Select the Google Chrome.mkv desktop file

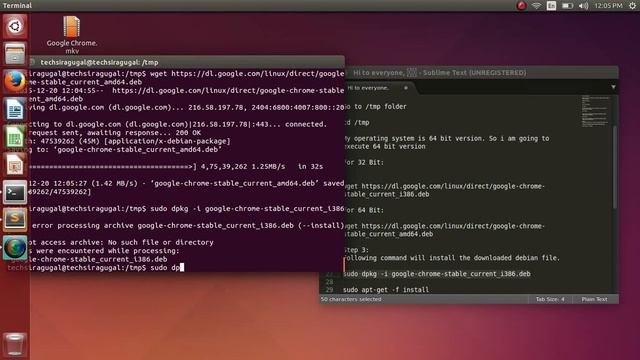72,35
